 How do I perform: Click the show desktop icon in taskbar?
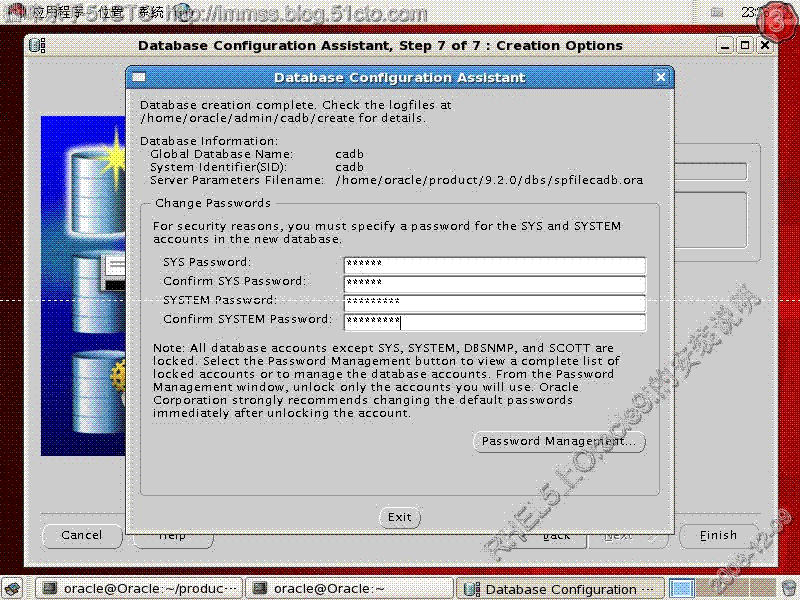[x=12, y=589]
